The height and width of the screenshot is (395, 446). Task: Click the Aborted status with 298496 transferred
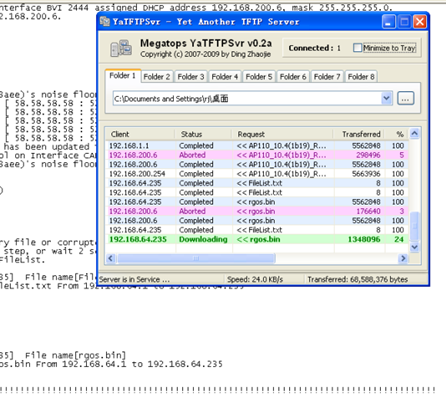[192, 155]
